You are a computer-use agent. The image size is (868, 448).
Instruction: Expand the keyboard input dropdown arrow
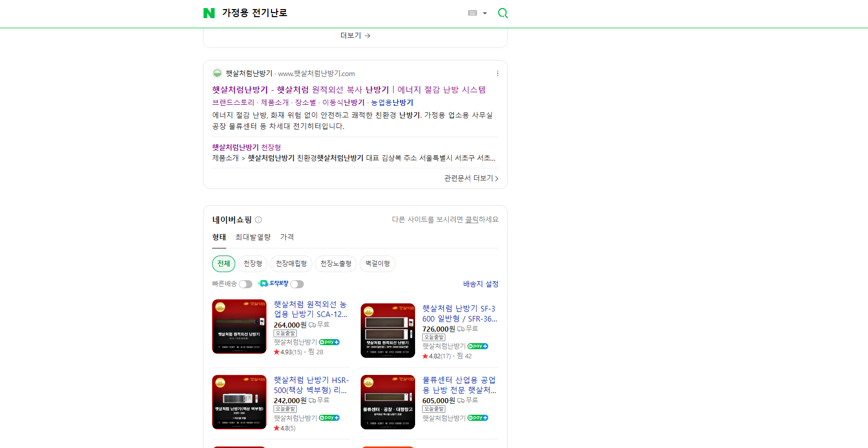click(485, 13)
